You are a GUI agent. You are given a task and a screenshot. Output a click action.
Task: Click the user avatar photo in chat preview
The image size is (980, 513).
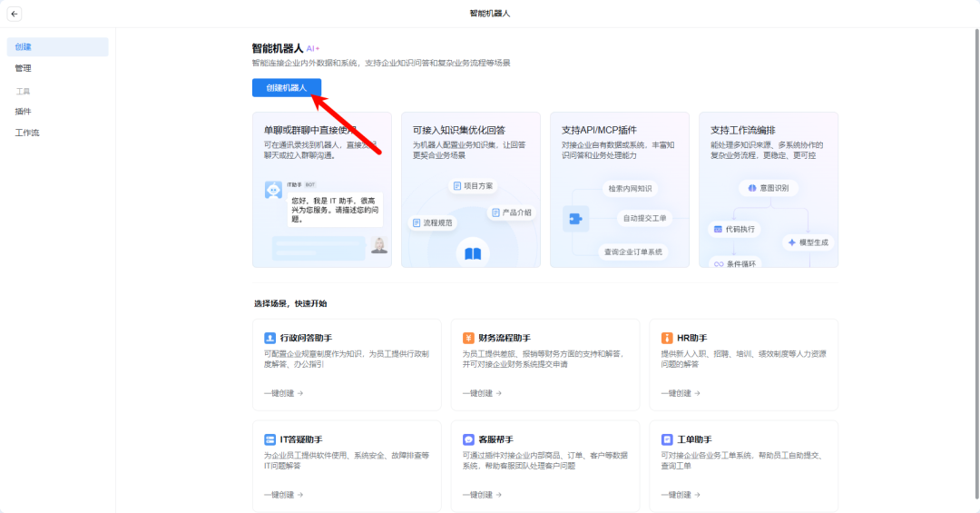click(378, 245)
